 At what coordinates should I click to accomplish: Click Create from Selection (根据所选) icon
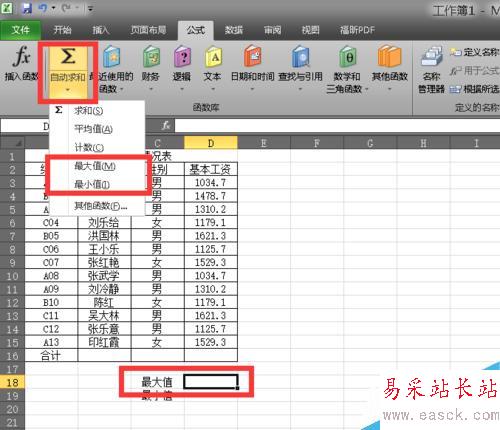(x=455, y=89)
